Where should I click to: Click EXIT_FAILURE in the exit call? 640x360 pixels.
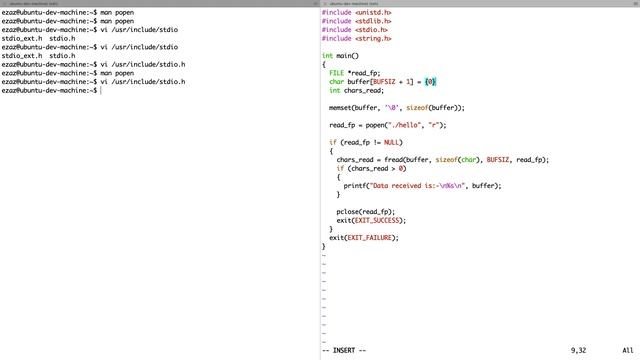point(369,237)
